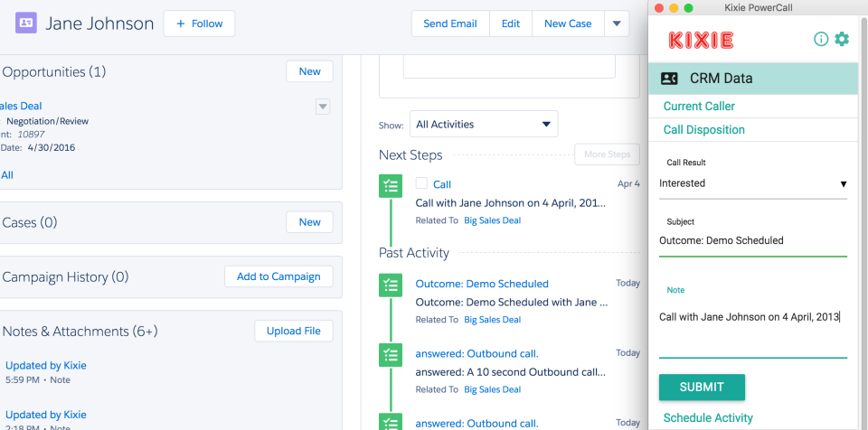This screenshot has width=868, height=430.
Task: Open the Call task link in Next Steps
Action: tap(442, 185)
